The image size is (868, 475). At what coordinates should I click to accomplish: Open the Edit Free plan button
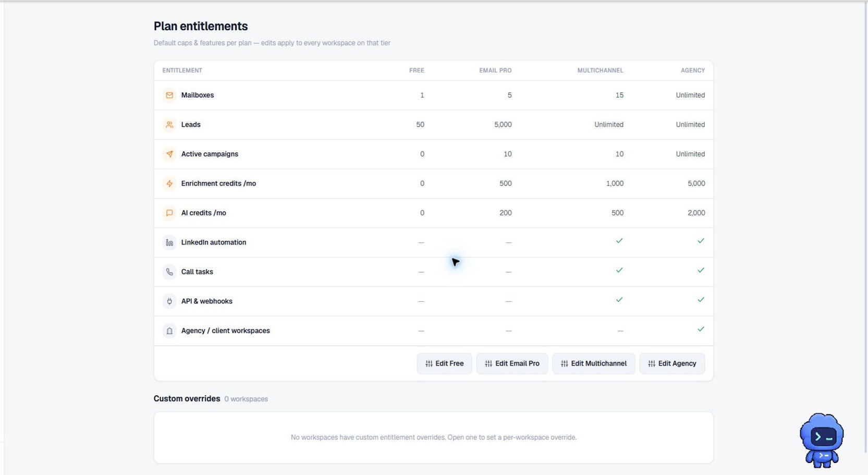pyautogui.click(x=444, y=363)
